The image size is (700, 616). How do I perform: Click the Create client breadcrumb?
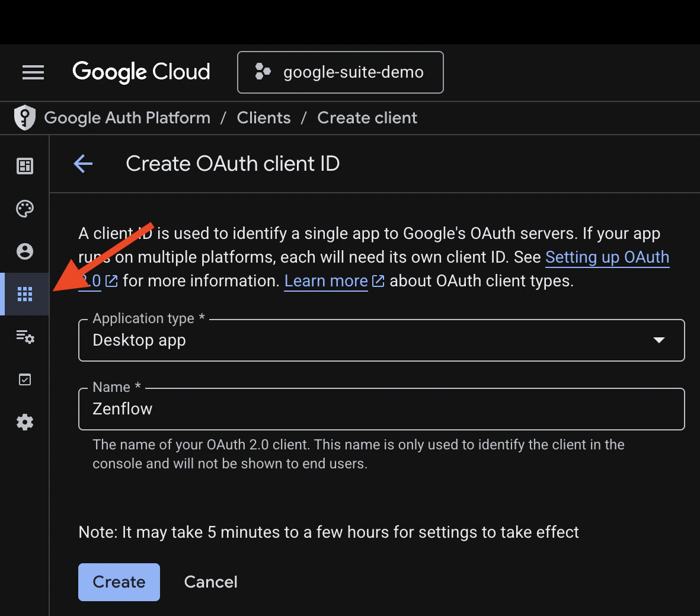[367, 118]
